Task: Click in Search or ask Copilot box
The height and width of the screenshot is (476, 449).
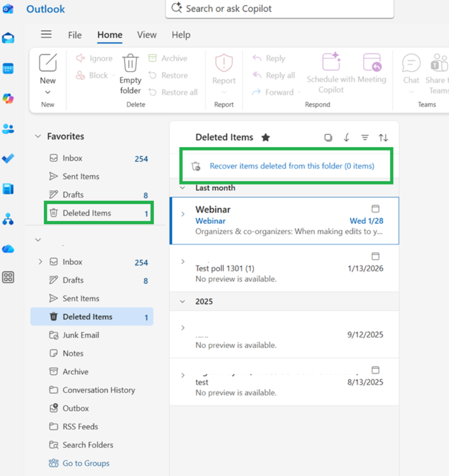Action: point(279,9)
